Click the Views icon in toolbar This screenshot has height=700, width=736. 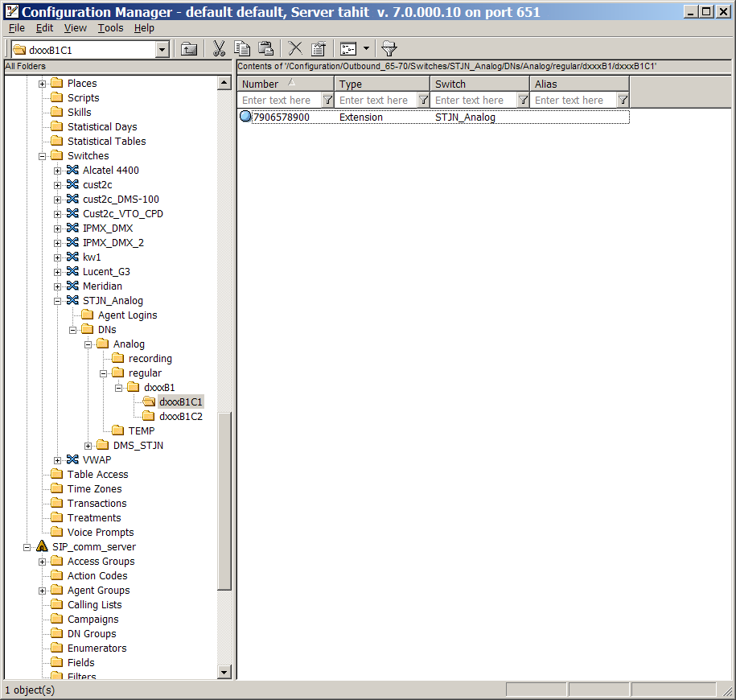348,49
